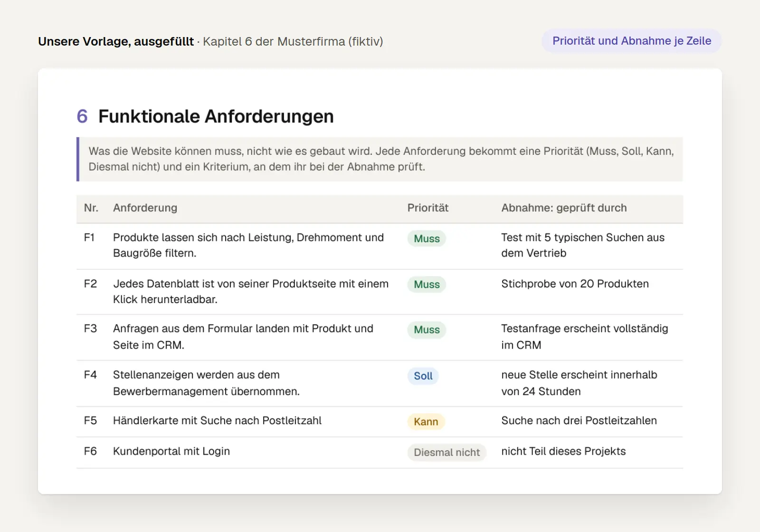This screenshot has width=760, height=532.
Task: Select the F3 row number
Action: [90, 329]
